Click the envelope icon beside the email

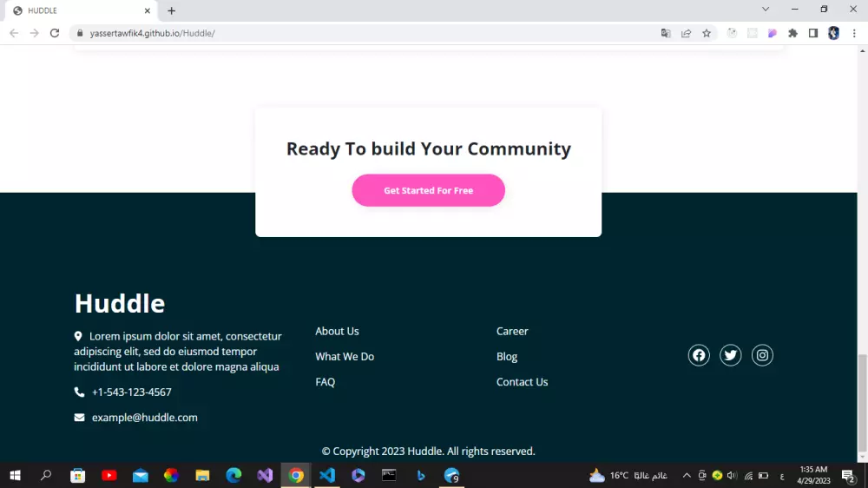coord(79,418)
